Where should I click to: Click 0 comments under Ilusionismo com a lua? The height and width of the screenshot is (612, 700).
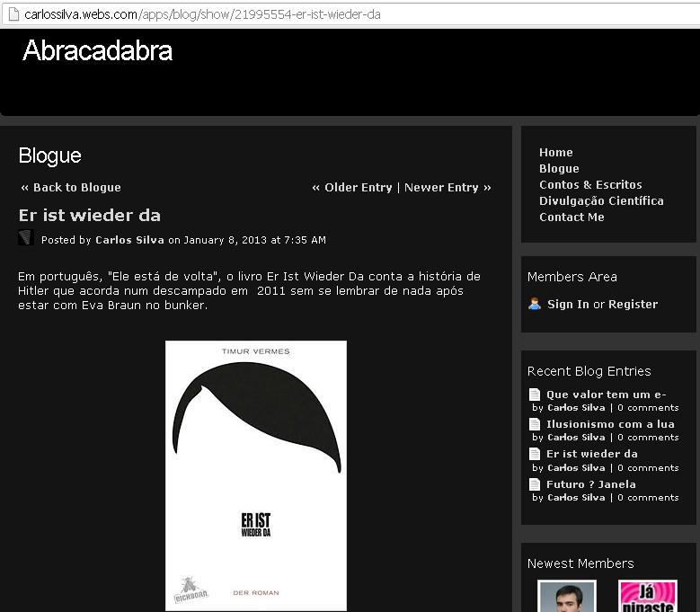pyautogui.click(x=648, y=438)
